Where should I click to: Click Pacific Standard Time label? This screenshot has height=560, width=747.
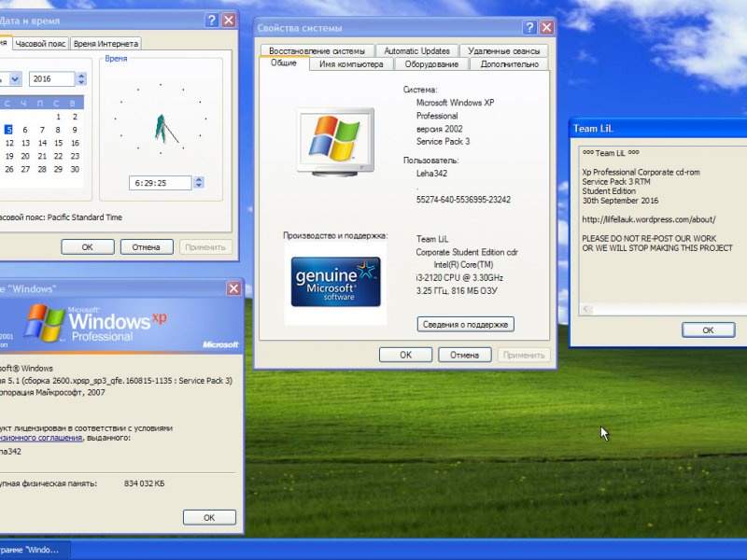pyautogui.click(x=85, y=217)
